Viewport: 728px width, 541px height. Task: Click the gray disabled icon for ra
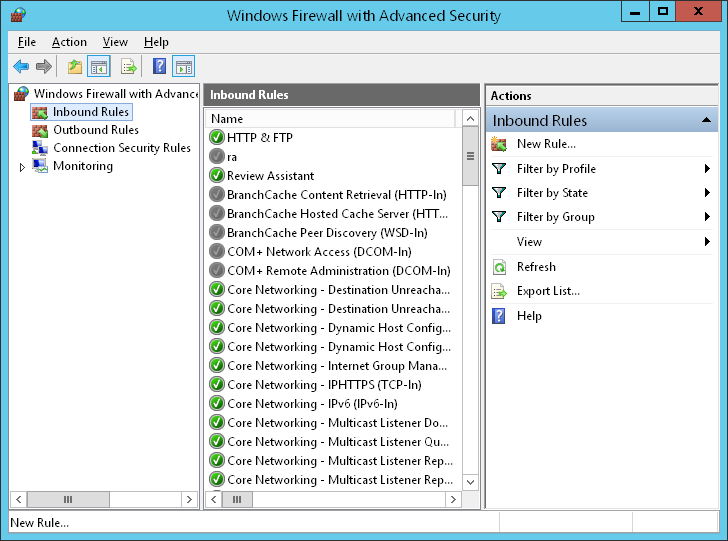(217, 156)
